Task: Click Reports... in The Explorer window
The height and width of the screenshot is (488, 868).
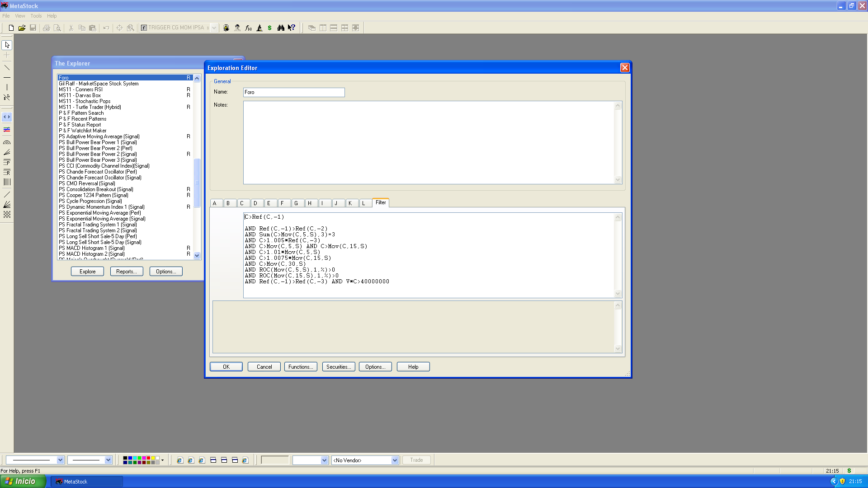Action: (x=127, y=272)
